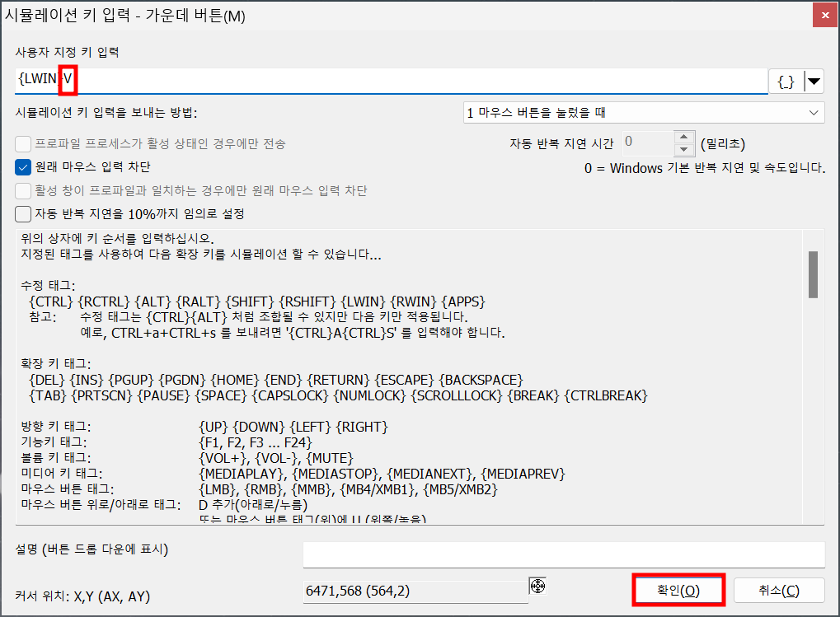Uncheck '원래 마우스 입력 차단'
Image resolution: width=840 pixels, height=617 pixels.
[22, 166]
